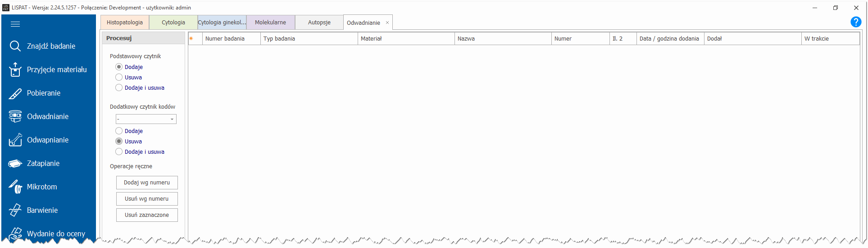Viewport: 868px width, 248px height.
Task: Click the Znajdź badanie magnifier icon
Action: (15, 46)
